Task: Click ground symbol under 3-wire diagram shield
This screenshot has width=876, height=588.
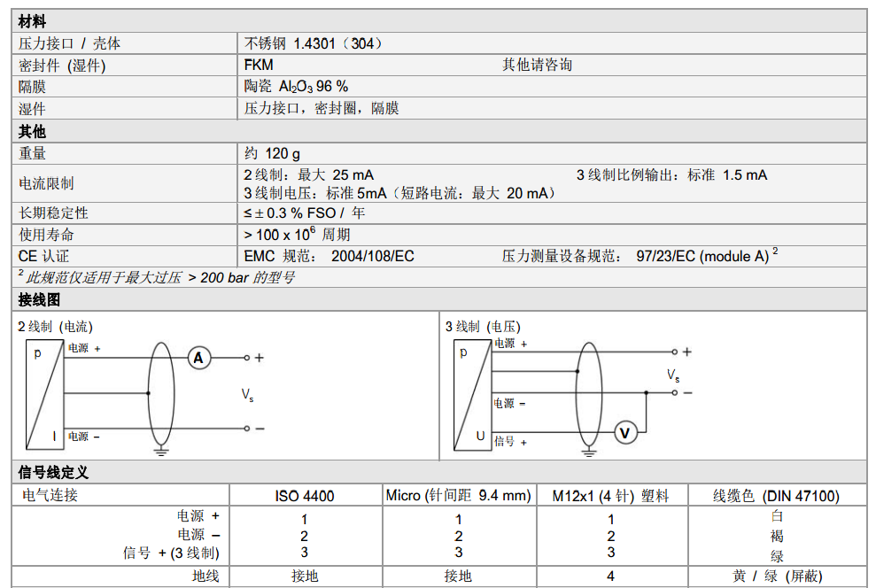Action: tap(588, 452)
